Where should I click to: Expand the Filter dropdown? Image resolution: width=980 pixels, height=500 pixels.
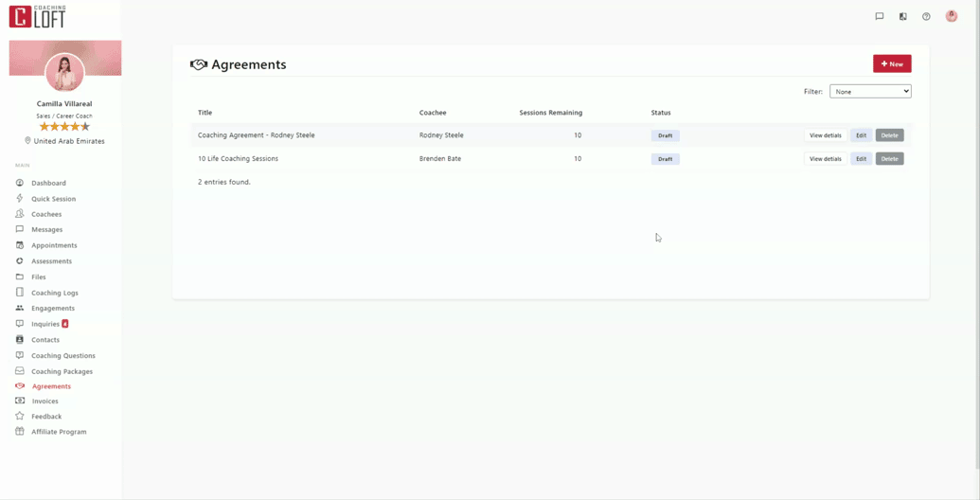click(x=869, y=92)
